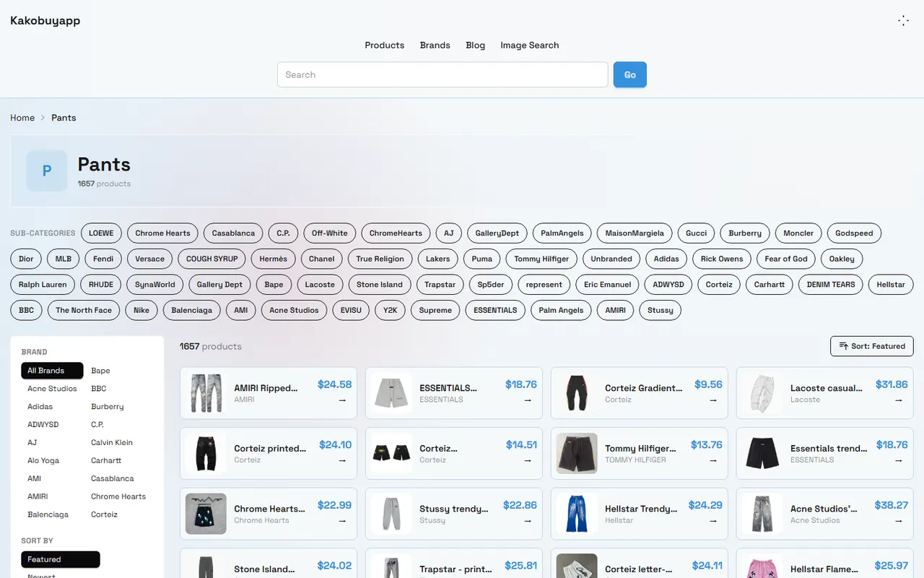
Task: Select the Off-White sub-category chip
Action: click(x=330, y=233)
